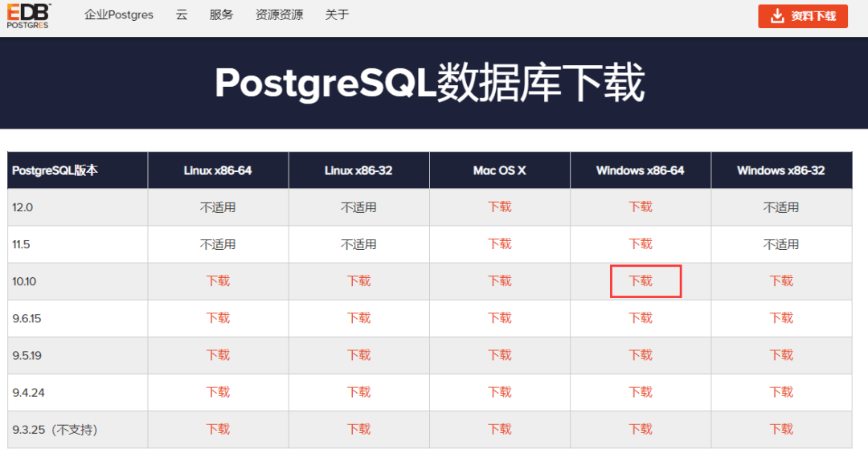Click the Windows x86-64 column header
This screenshot has width=868, height=470.
[x=641, y=170]
